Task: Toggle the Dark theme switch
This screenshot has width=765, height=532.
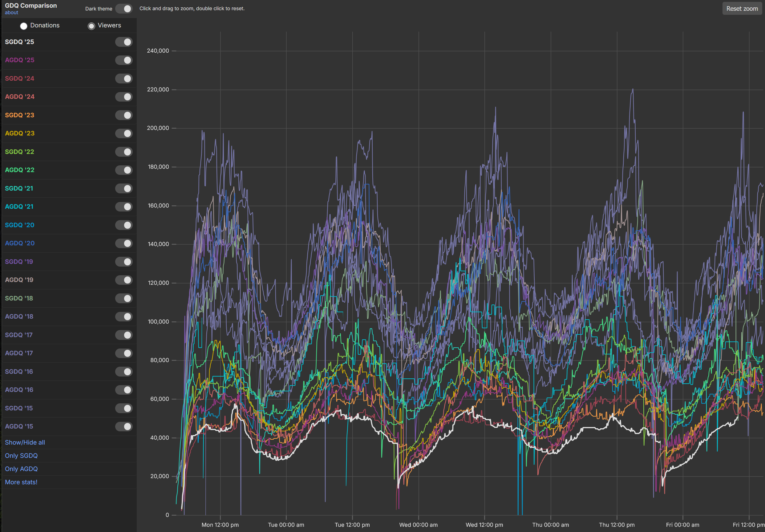Action: tap(123, 9)
